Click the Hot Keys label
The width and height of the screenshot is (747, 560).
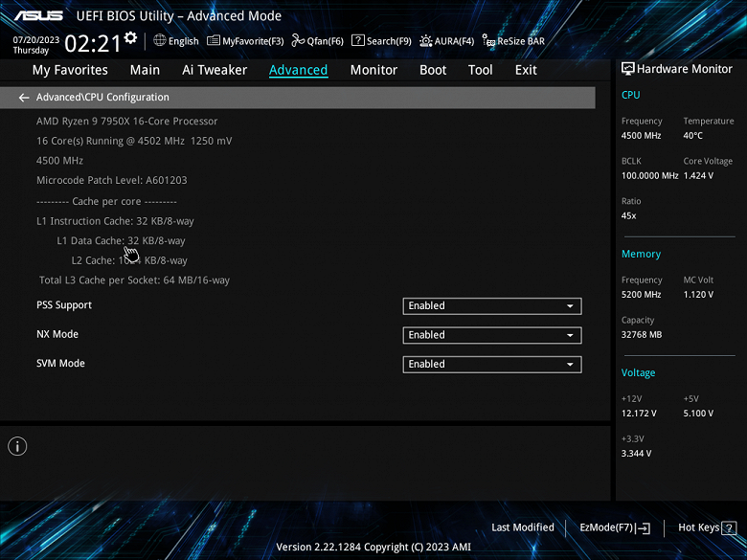tap(699, 527)
